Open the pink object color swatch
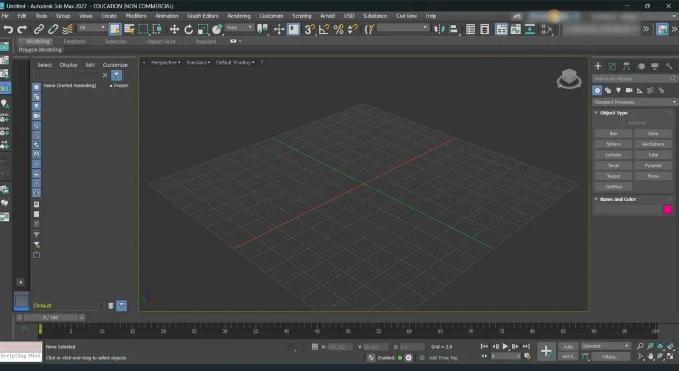Screen dimensions: 679x371 pyautogui.click(x=667, y=210)
